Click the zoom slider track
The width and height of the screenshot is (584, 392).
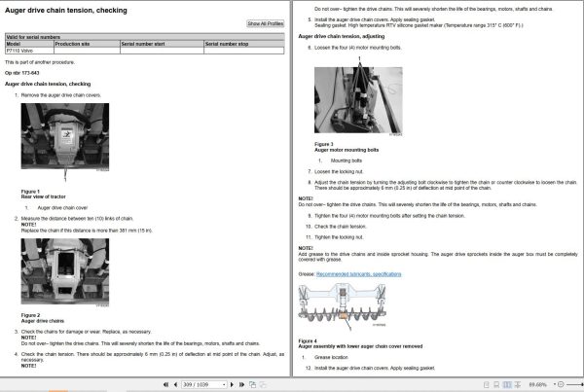tap(574, 384)
